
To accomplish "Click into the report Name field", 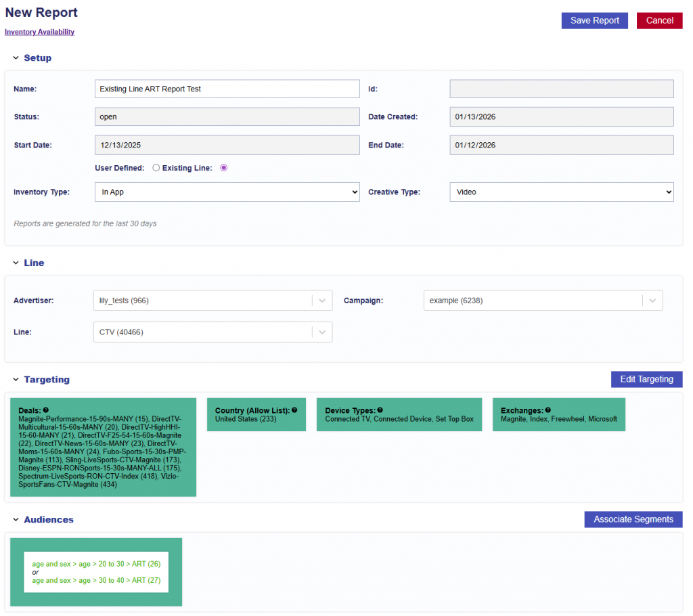I will click(227, 89).
